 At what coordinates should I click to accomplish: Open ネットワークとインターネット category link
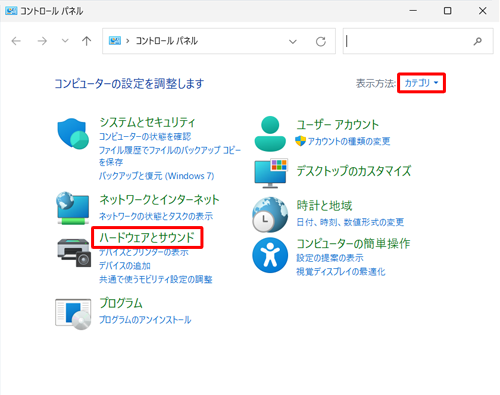[159, 200]
